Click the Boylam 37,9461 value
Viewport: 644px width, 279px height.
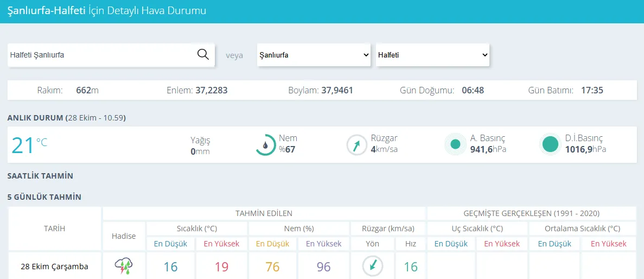click(337, 90)
